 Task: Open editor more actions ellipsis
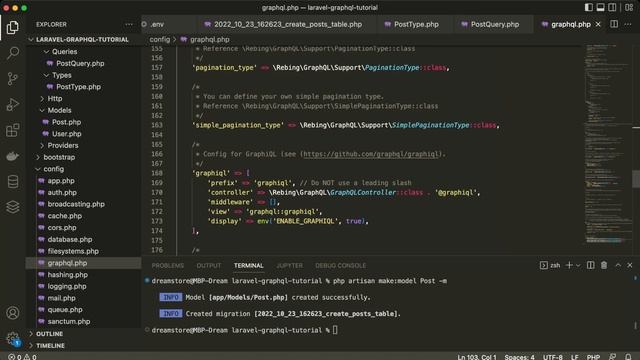(x=628, y=24)
